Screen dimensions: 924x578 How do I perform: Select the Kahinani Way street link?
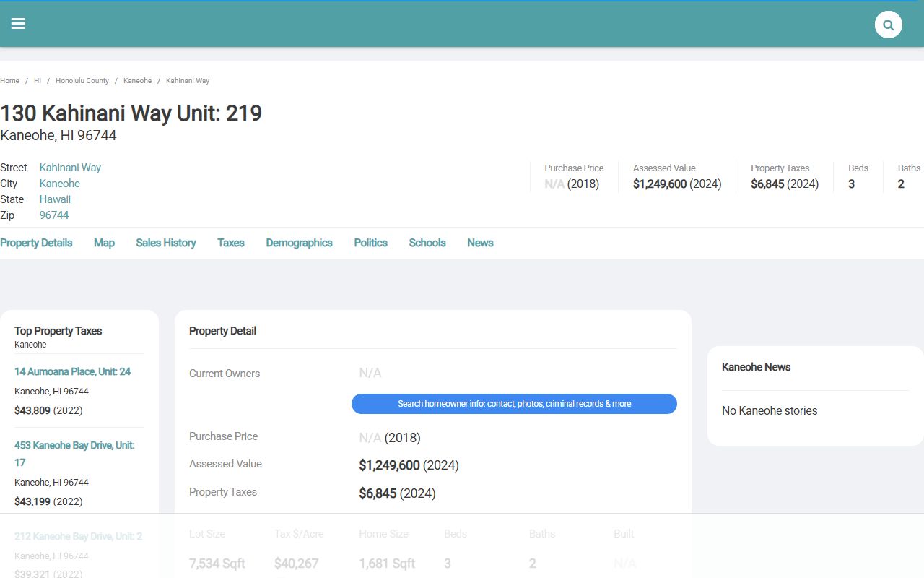tap(70, 168)
